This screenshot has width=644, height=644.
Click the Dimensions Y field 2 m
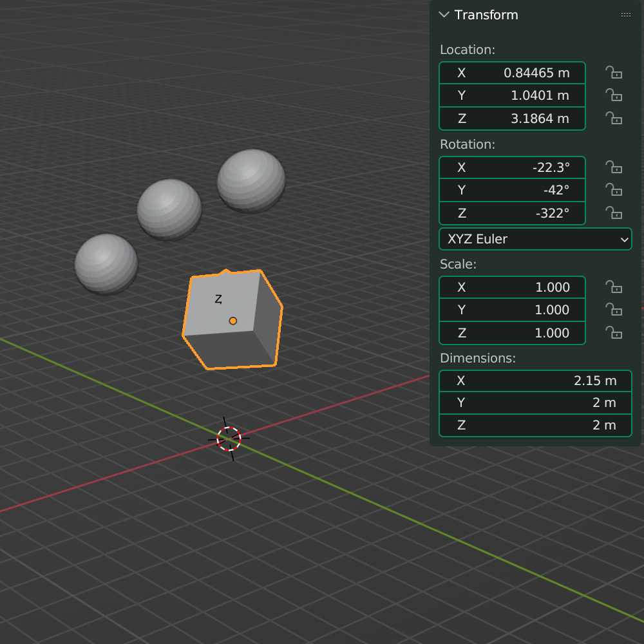pos(535,402)
